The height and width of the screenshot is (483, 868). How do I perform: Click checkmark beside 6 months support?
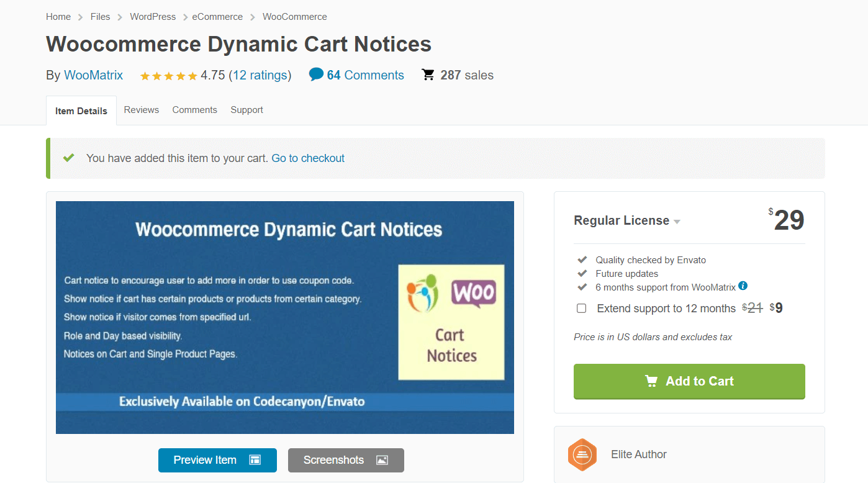point(582,287)
